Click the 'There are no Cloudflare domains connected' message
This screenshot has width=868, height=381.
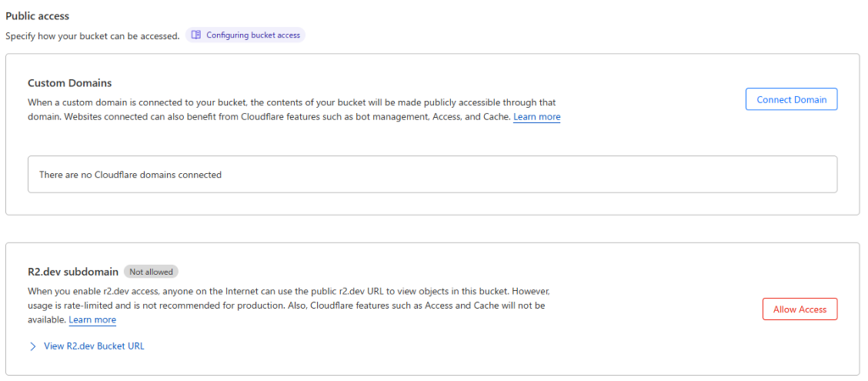click(x=130, y=175)
